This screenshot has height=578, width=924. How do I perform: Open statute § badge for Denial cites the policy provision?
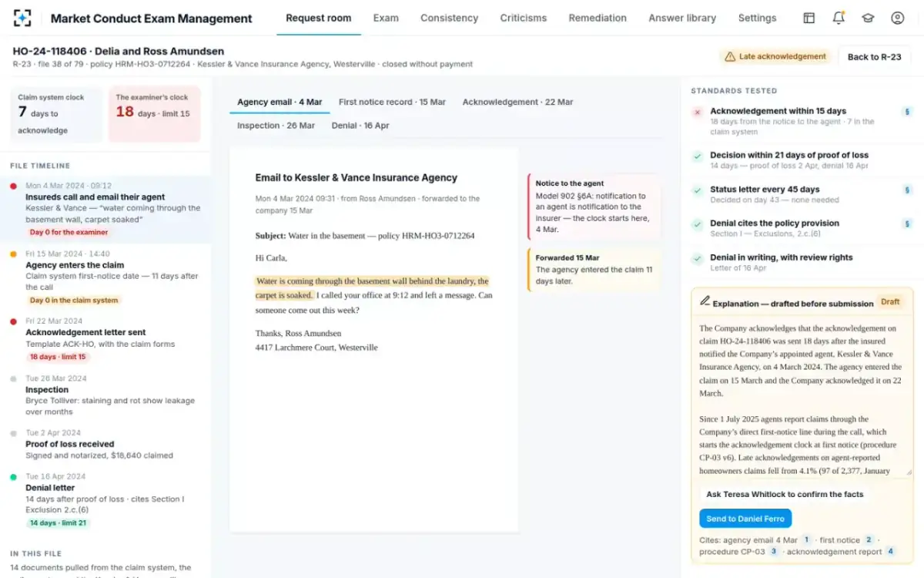coord(907,223)
